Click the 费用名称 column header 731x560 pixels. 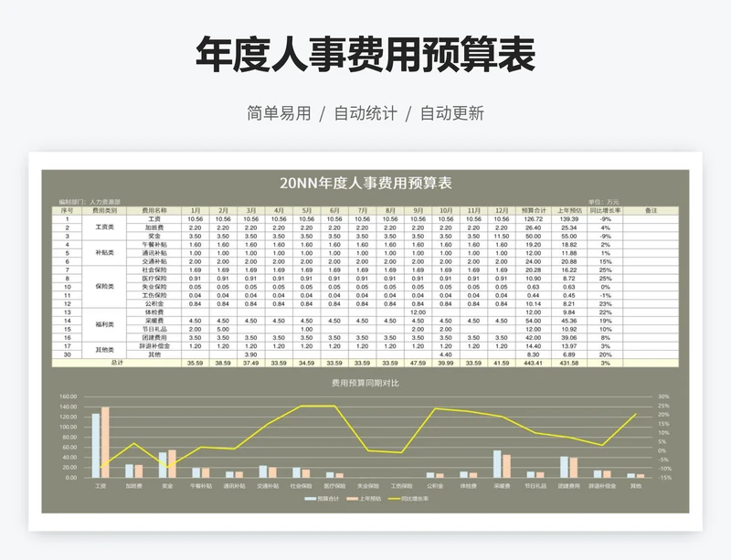coord(154,210)
